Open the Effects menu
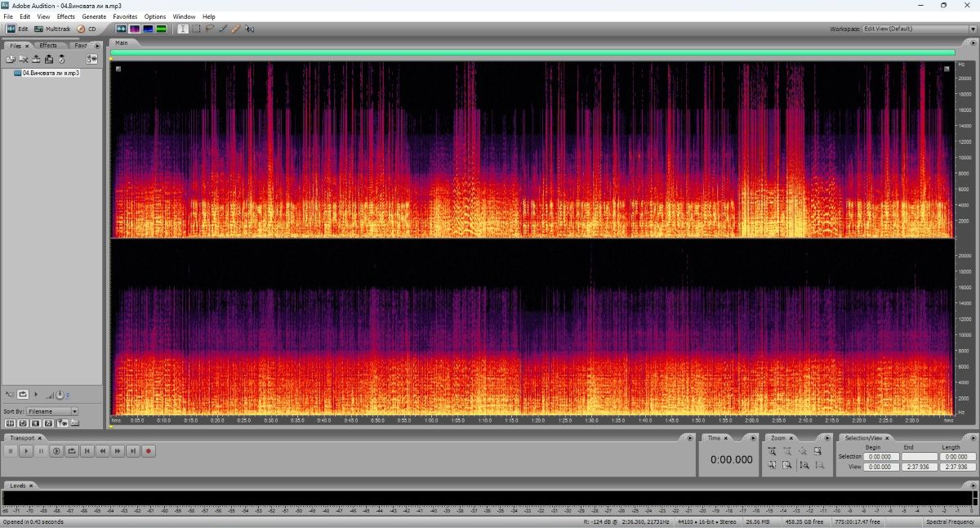The width and height of the screenshot is (980, 528). point(65,16)
